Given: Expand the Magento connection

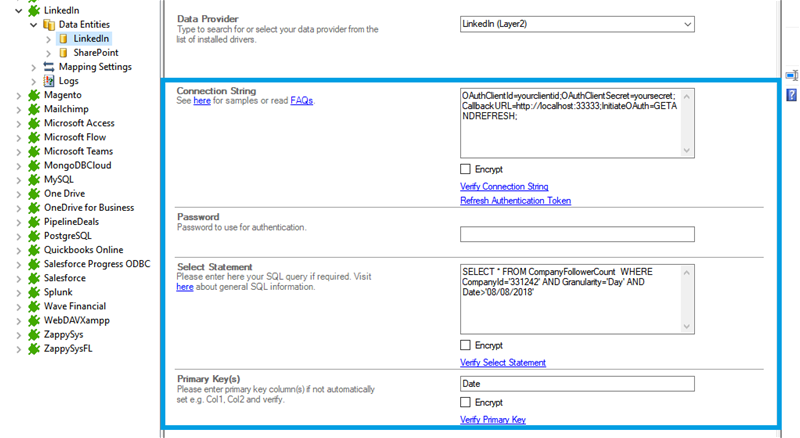Looking at the screenshot, I should [19, 95].
